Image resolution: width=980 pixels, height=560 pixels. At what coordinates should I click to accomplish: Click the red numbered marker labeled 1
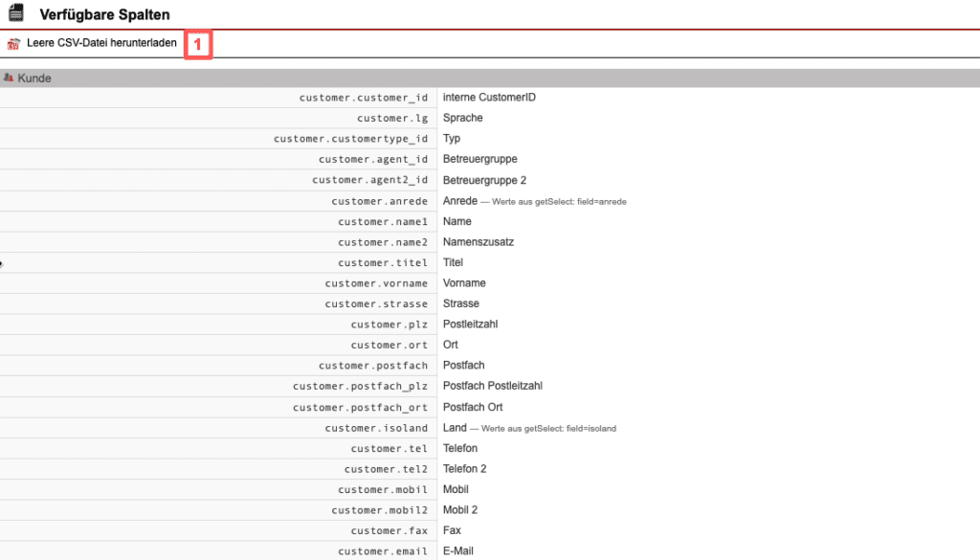[198, 44]
